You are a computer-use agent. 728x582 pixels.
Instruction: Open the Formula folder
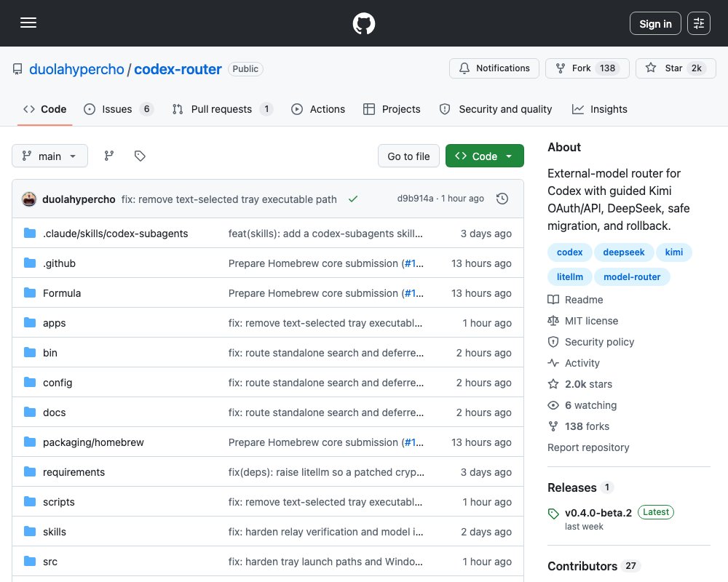click(62, 293)
